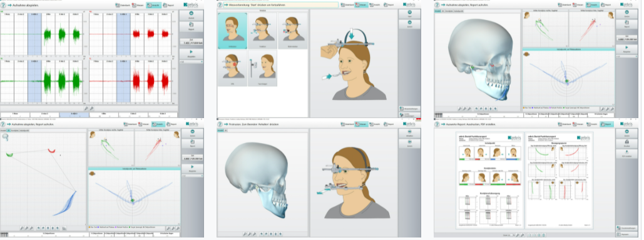
Task: Click the Start button in measurement preparation window
Action: coord(409,14)
